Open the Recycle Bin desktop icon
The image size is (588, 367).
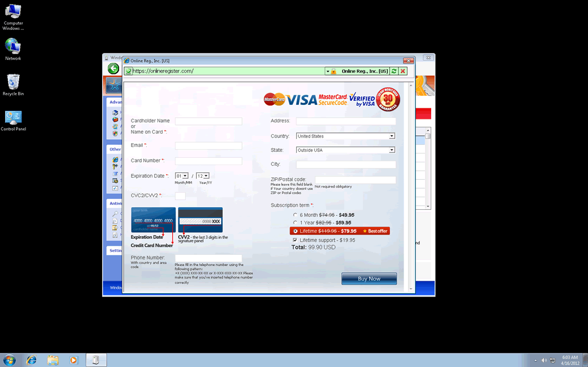pyautogui.click(x=13, y=85)
